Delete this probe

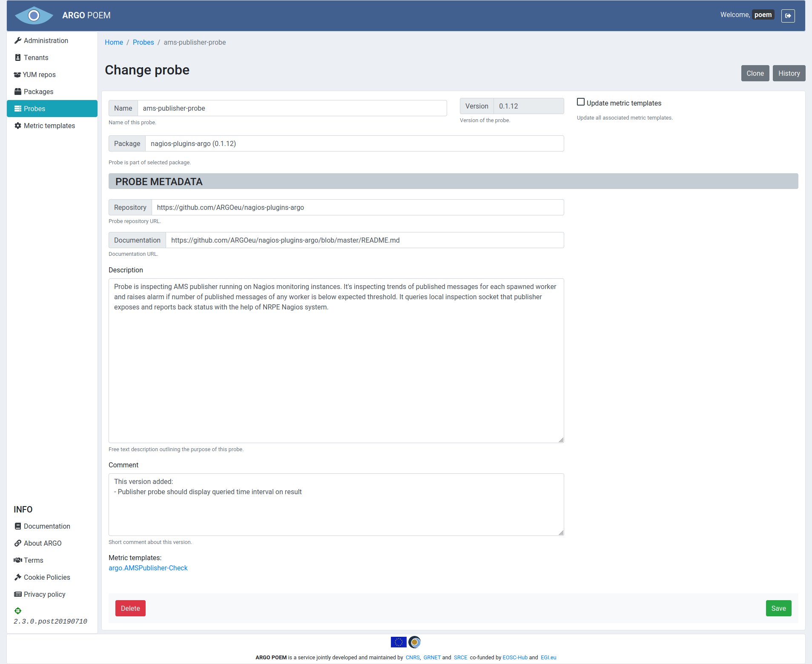[130, 608]
